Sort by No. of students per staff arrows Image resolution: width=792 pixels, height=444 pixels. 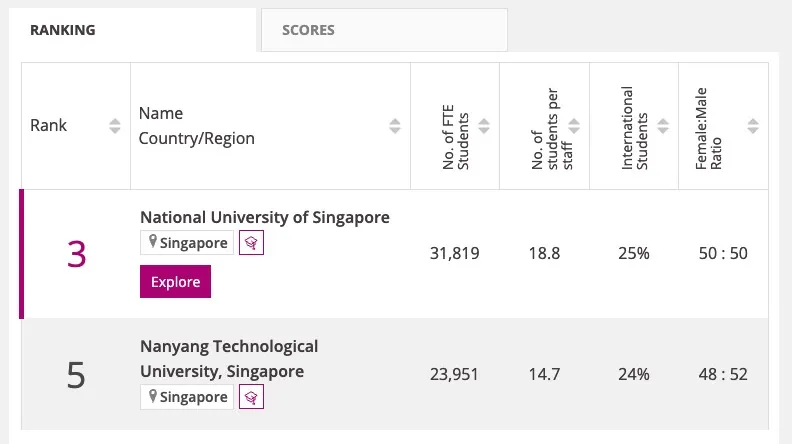coord(574,126)
